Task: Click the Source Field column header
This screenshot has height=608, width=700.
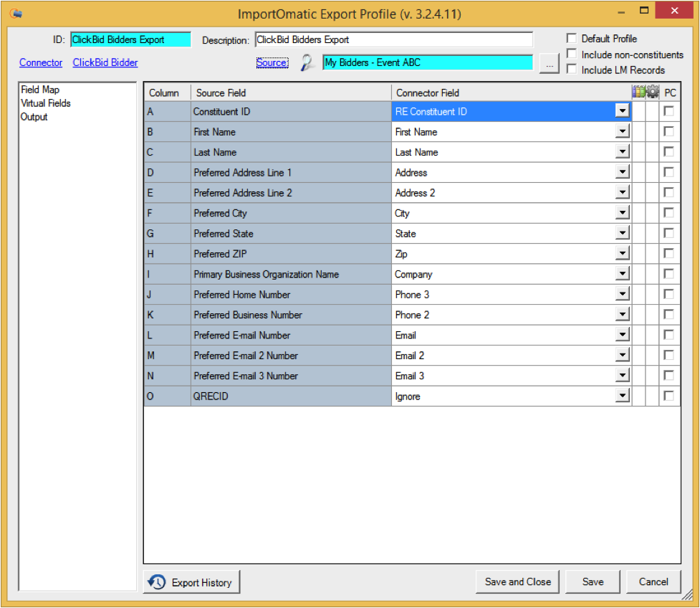Action: pos(291,93)
